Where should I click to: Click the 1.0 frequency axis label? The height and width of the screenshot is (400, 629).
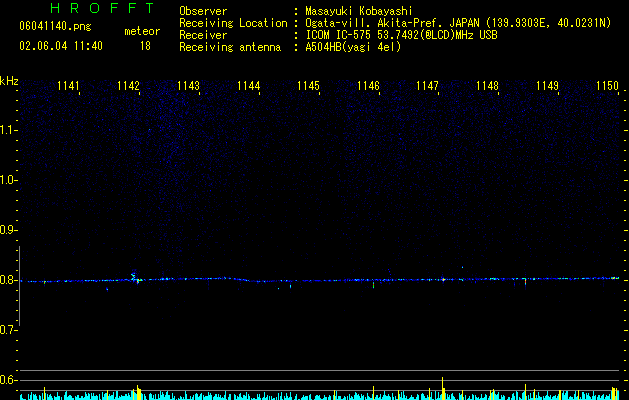click(x=9, y=180)
